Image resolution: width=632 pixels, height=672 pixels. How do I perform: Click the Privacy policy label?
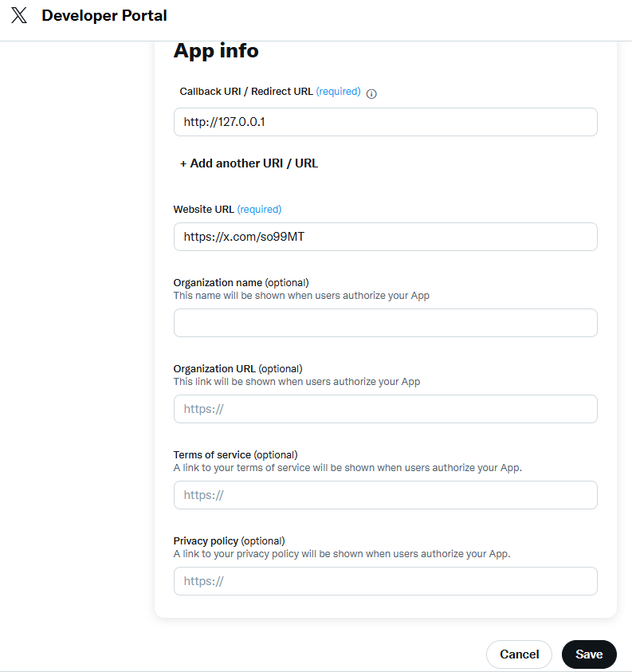pos(206,541)
